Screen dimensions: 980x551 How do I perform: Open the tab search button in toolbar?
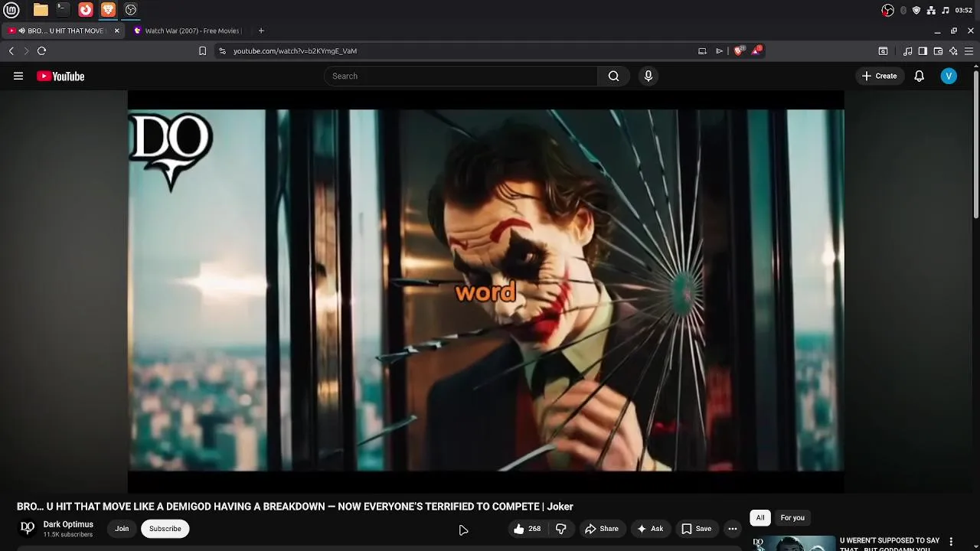883,51
